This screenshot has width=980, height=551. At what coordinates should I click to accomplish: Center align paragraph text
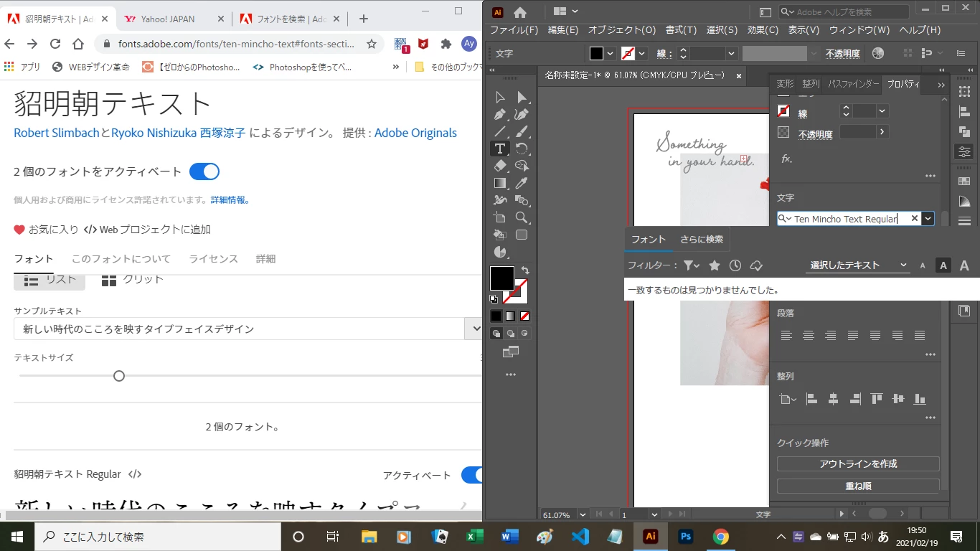(809, 335)
